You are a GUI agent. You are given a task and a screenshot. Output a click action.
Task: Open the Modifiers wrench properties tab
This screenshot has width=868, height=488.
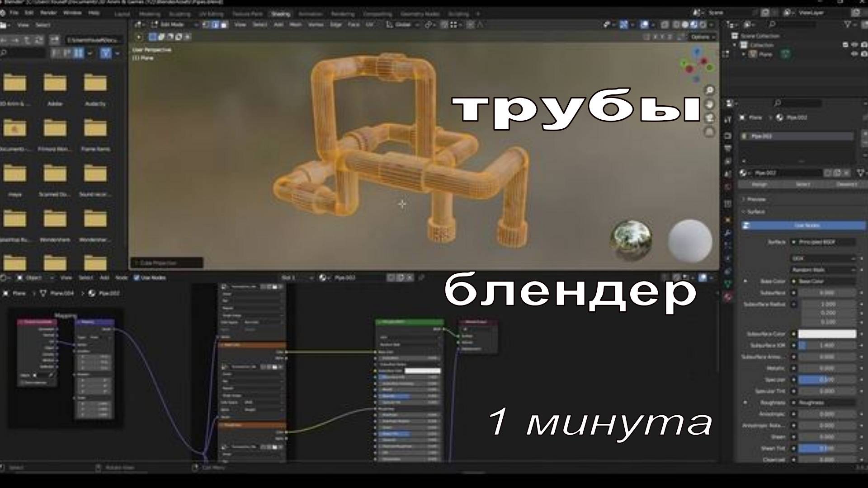[x=728, y=234]
